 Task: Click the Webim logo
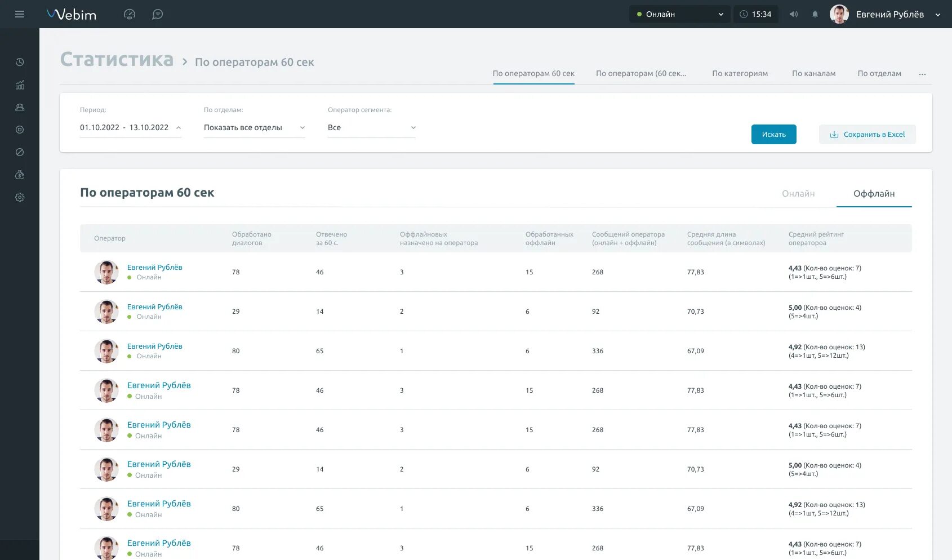pyautogui.click(x=72, y=14)
